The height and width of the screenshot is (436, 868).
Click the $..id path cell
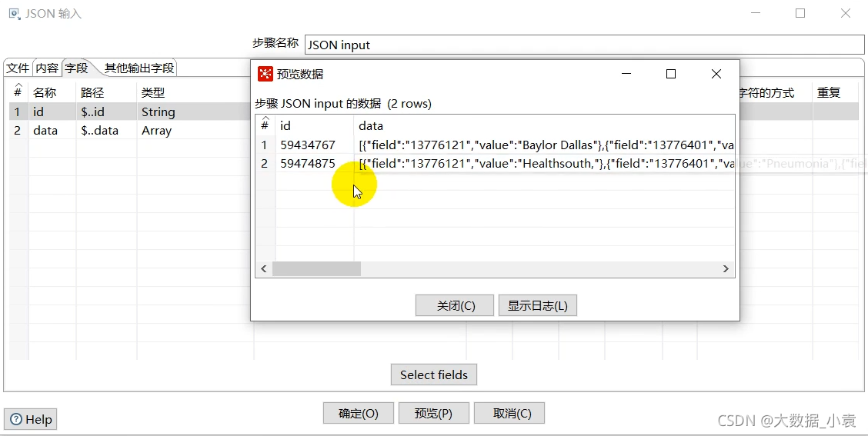pos(106,111)
